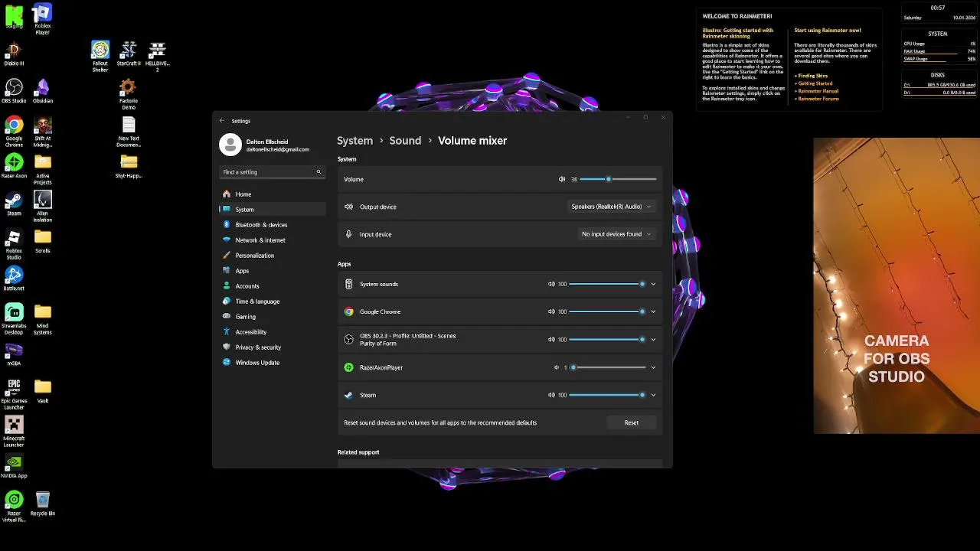Select the Roblox Studio desktop icon

tap(14, 244)
